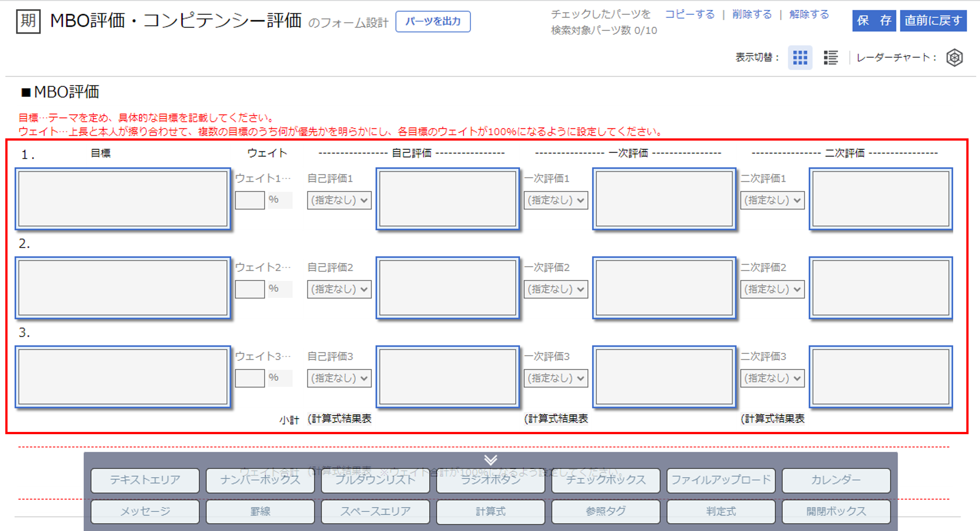Add a 判定式 (judgment) part
Screen dimensions: 980x531
point(721,511)
